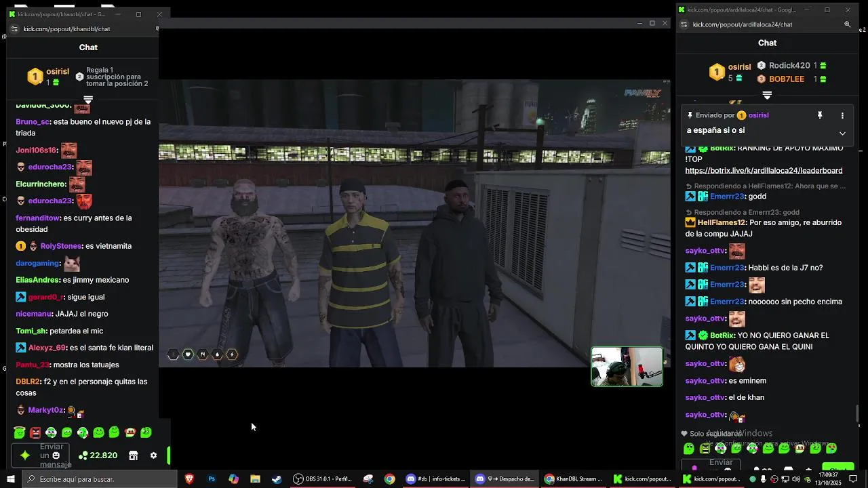Click the lightning energy HUD icon

coord(232,354)
